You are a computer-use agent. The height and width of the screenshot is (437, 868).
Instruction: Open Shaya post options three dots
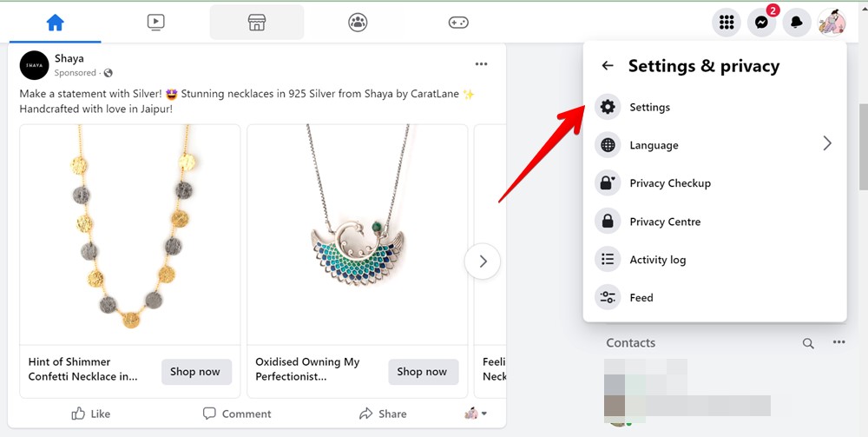click(481, 64)
